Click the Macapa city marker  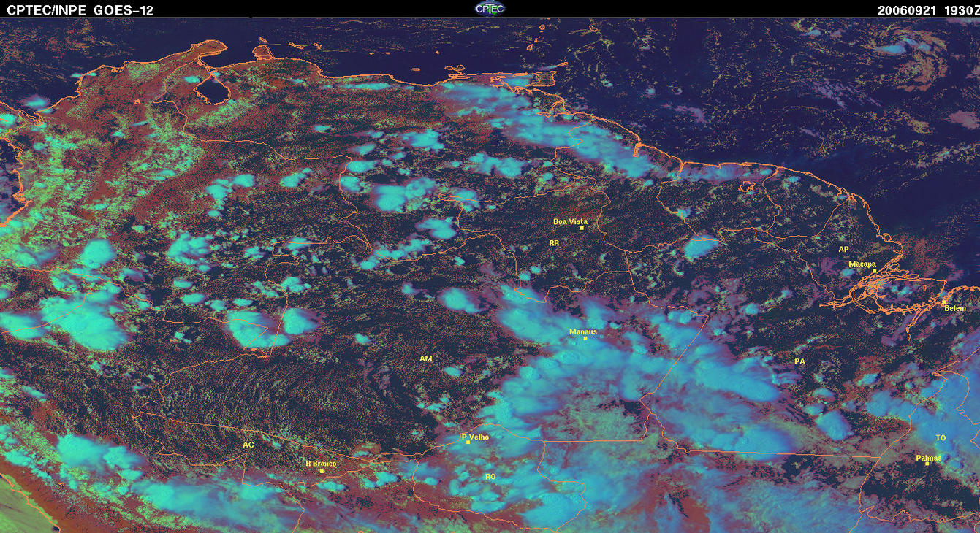click(x=874, y=271)
